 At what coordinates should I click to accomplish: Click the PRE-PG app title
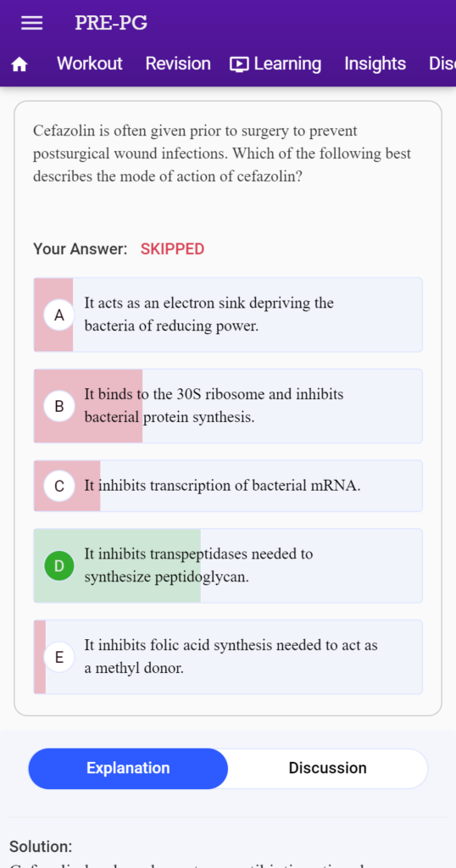pyautogui.click(x=111, y=23)
